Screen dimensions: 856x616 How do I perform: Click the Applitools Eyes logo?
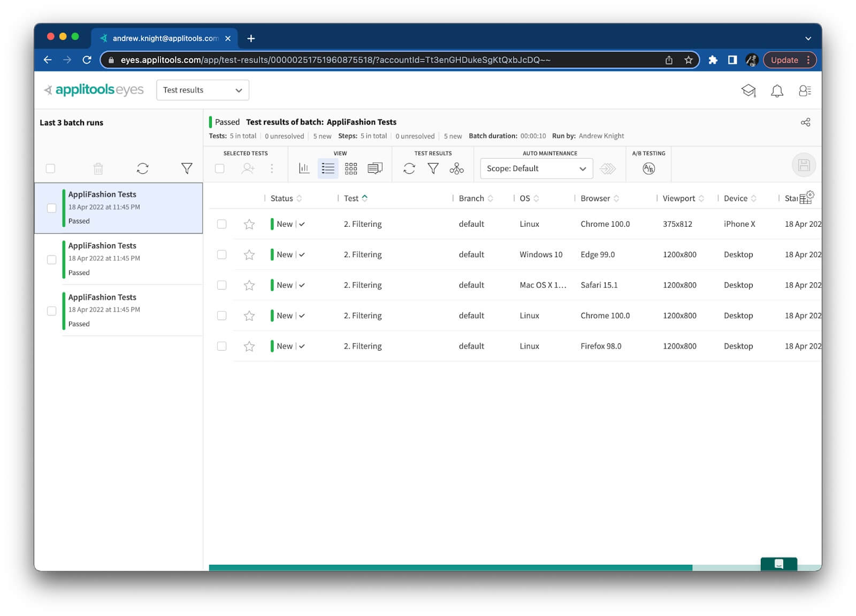tap(94, 90)
